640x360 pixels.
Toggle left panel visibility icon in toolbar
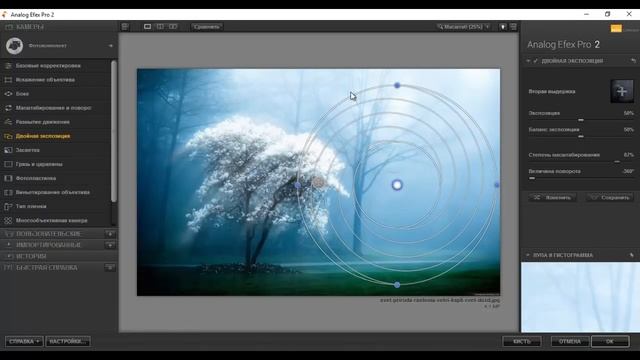click(x=125, y=27)
